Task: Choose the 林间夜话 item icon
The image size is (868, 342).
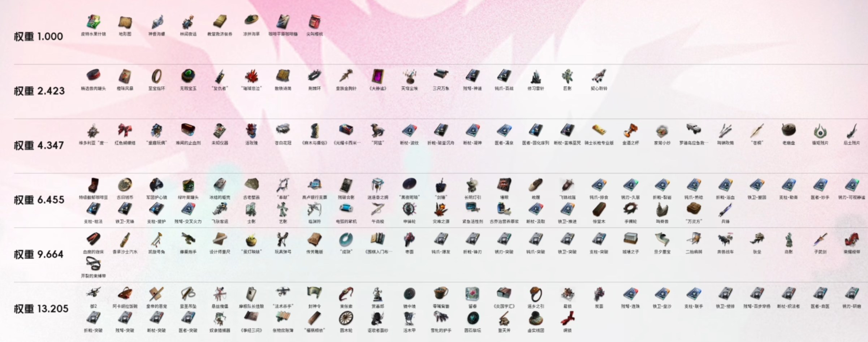Action: [188, 22]
